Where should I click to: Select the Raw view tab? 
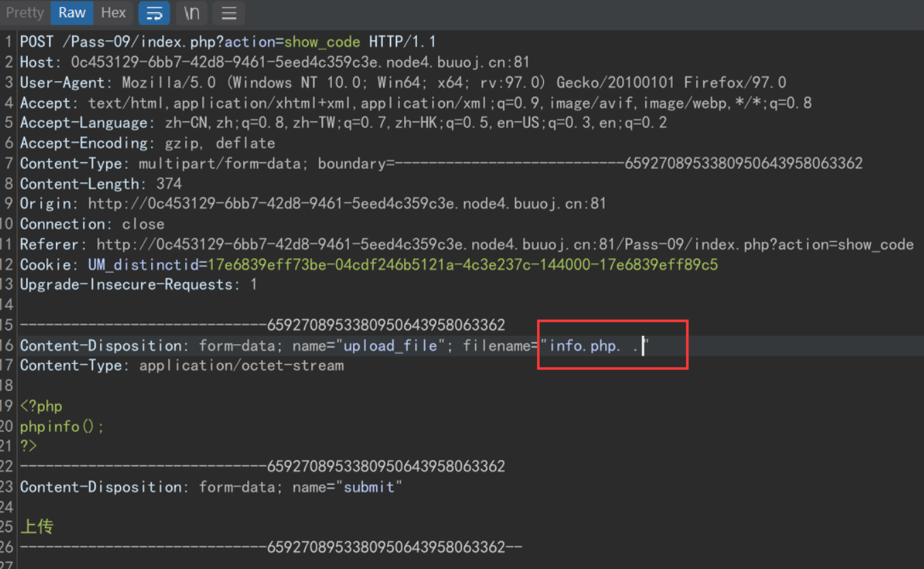point(72,12)
